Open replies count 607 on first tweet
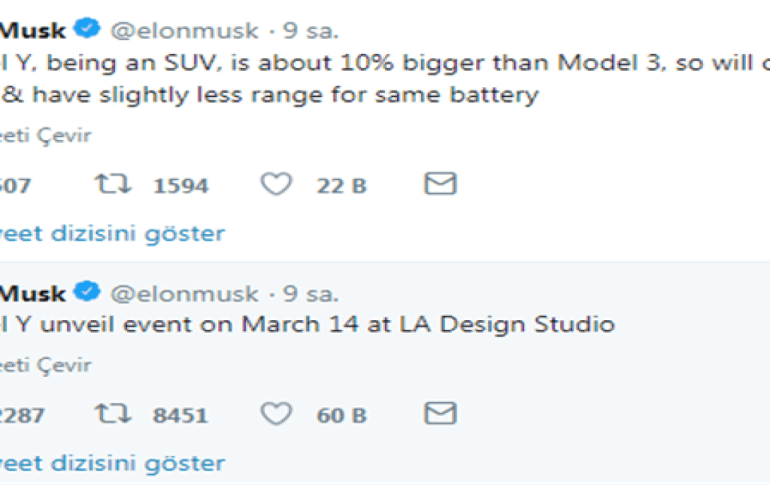Screen dimensions: 770x485 tap(14, 185)
